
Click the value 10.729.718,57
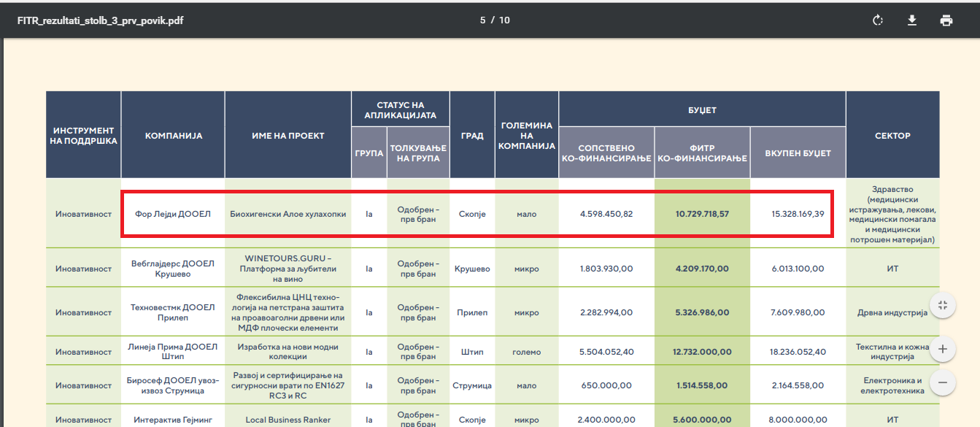pos(702,215)
